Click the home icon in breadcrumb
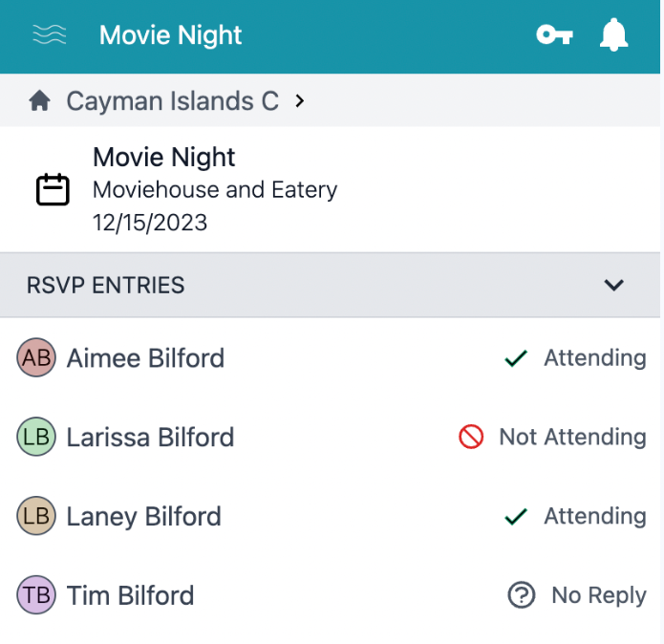The image size is (664, 644). (x=39, y=100)
